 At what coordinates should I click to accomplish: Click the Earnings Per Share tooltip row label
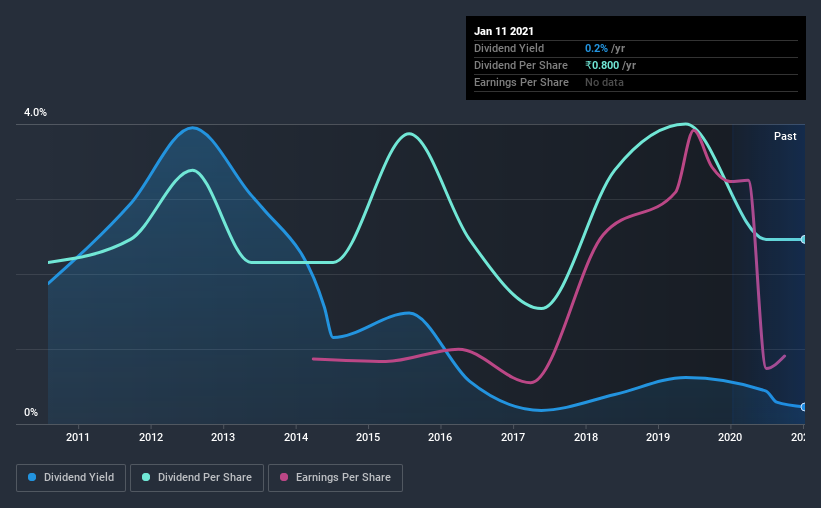(521, 82)
